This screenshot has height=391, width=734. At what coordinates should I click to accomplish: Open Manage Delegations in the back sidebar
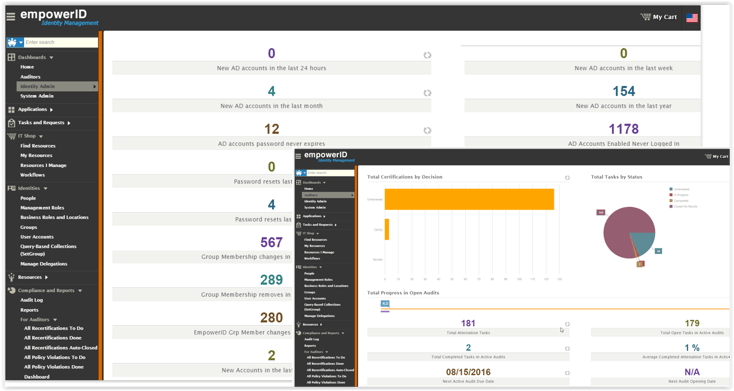click(44, 264)
